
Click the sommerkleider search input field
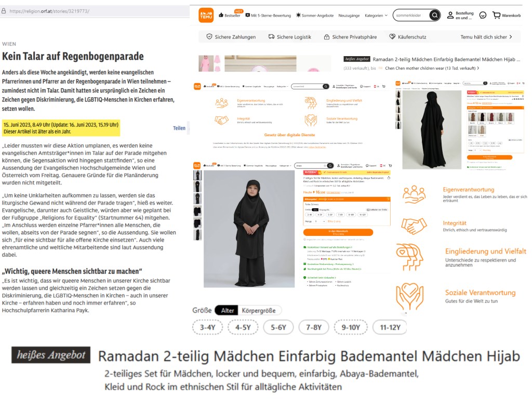[411, 15]
